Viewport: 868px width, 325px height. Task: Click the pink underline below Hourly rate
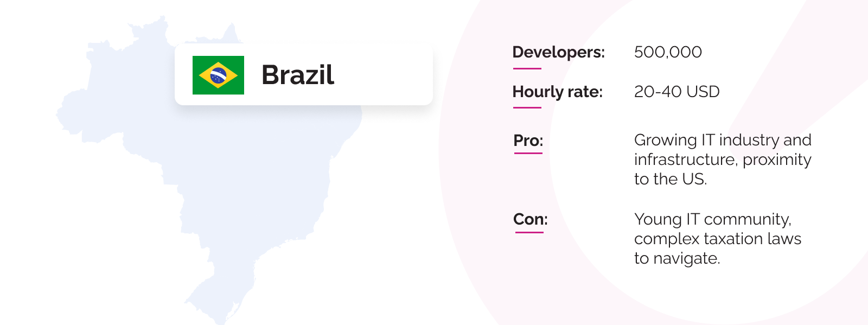tap(527, 107)
